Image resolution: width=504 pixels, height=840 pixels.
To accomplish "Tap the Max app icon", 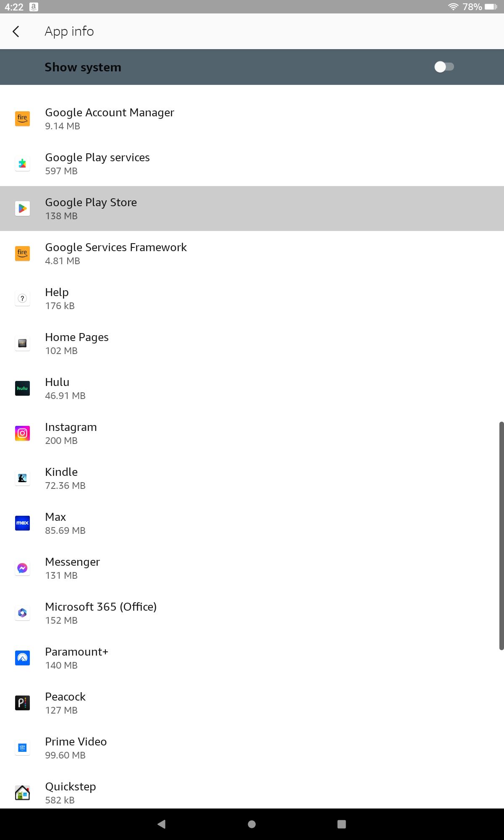I will (x=22, y=523).
